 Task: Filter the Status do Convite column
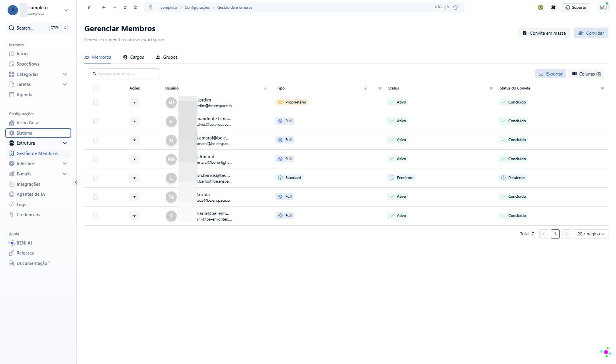[602, 88]
